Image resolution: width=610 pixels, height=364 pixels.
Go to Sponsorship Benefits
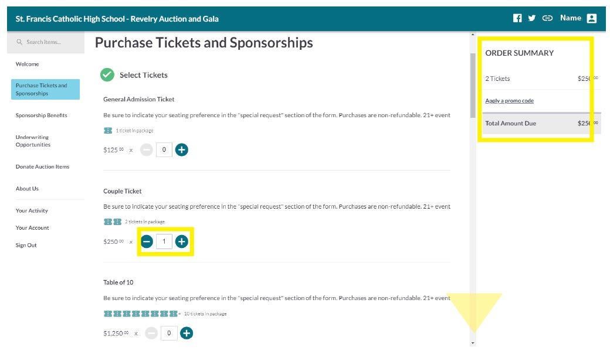point(41,115)
